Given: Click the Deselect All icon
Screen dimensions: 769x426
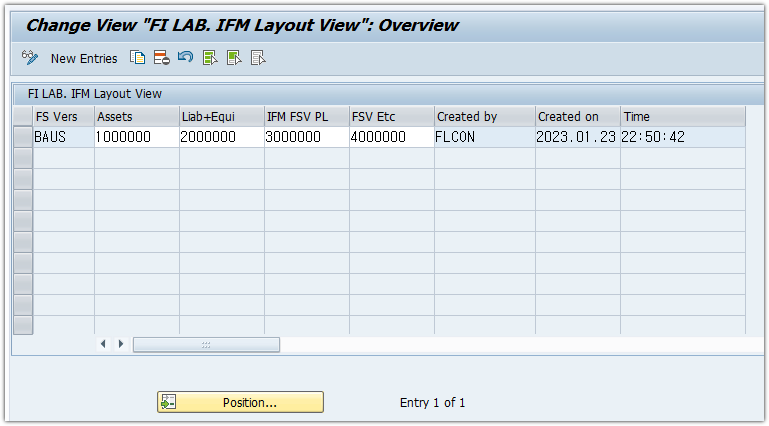Looking at the screenshot, I should click(x=258, y=58).
